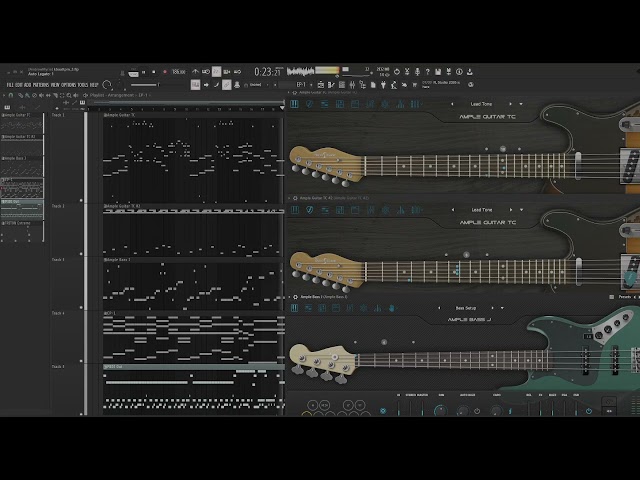
Task: Click the save project disk icon
Action: pyautogui.click(x=438, y=72)
